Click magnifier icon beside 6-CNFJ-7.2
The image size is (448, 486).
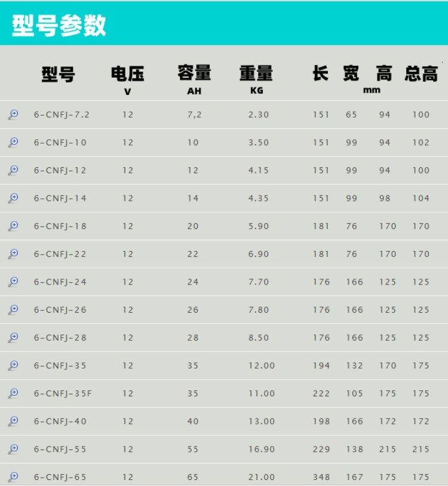(x=13, y=115)
